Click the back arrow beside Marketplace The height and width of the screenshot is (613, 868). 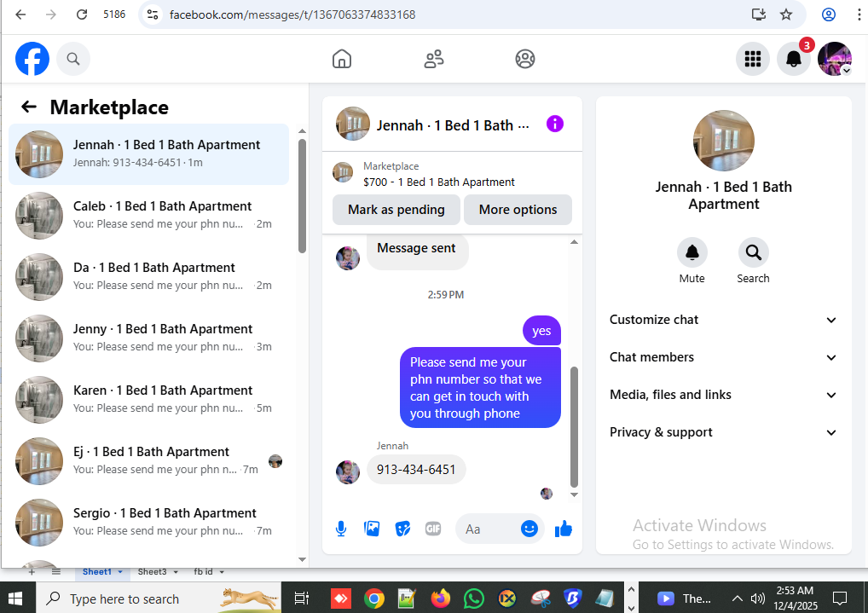click(x=29, y=107)
